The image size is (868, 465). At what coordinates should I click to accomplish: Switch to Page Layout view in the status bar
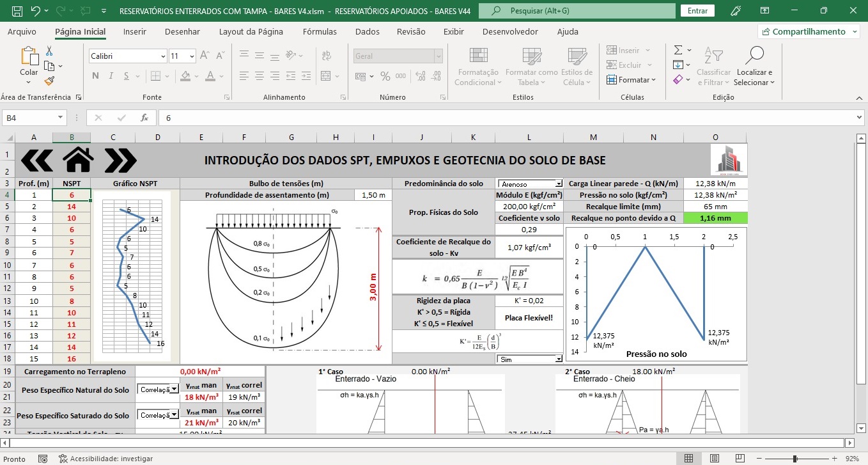click(x=713, y=459)
